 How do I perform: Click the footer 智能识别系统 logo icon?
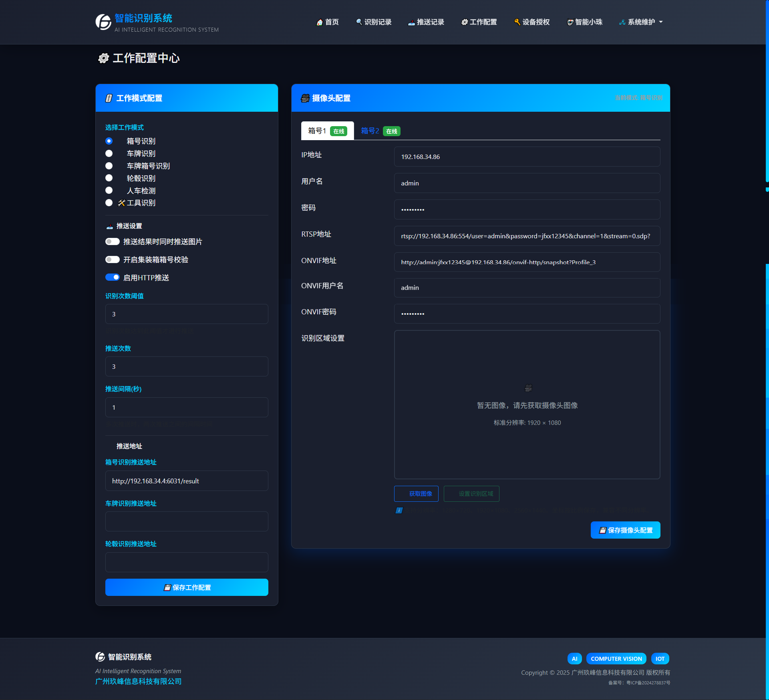pos(100,657)
